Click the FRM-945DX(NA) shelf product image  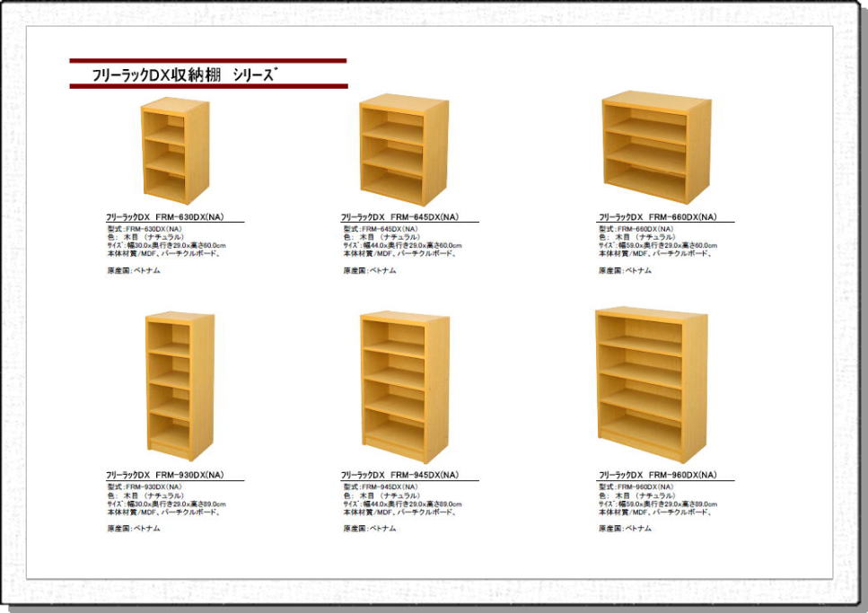[x=404, y=386]
